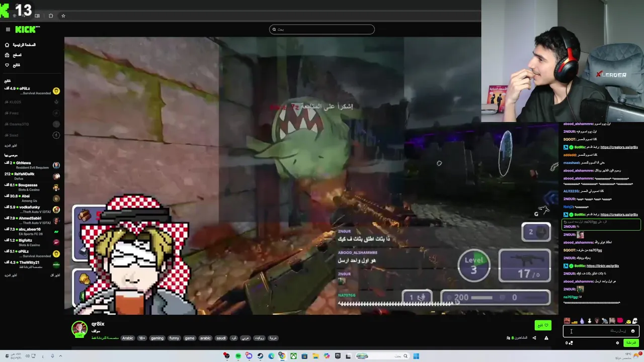Open RaYaNDaRk Dofus channel
Screen dimensions: 644x362
pyautogui.click(x=32, y=176)
